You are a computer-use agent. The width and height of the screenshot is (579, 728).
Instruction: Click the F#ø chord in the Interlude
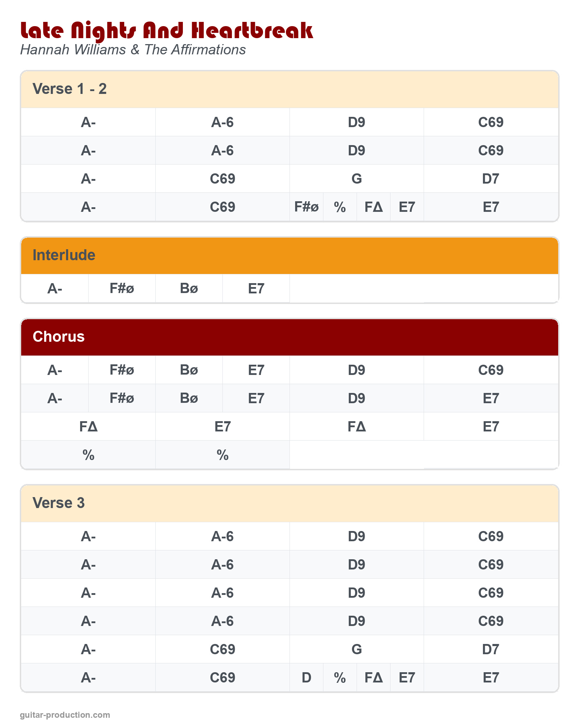click(122, 288)
